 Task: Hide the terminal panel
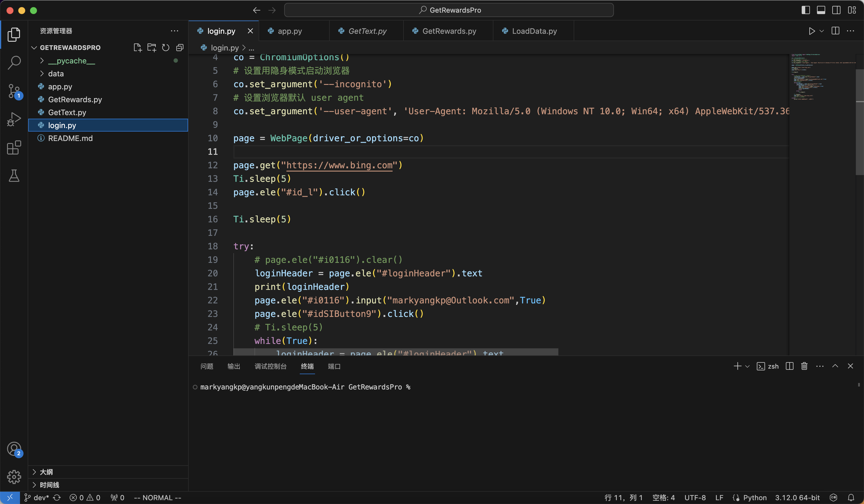coord(850,366)
